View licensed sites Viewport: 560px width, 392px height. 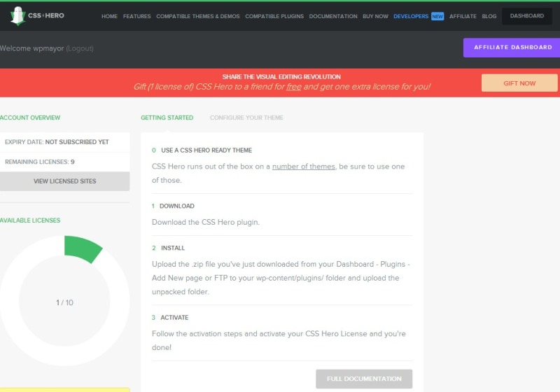[x=64, y=181]
